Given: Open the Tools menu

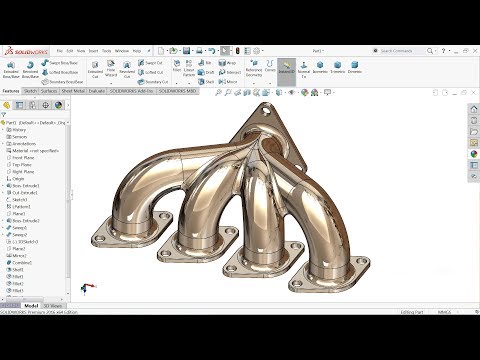Looking at the screenshot, I should tap(106, 51).
